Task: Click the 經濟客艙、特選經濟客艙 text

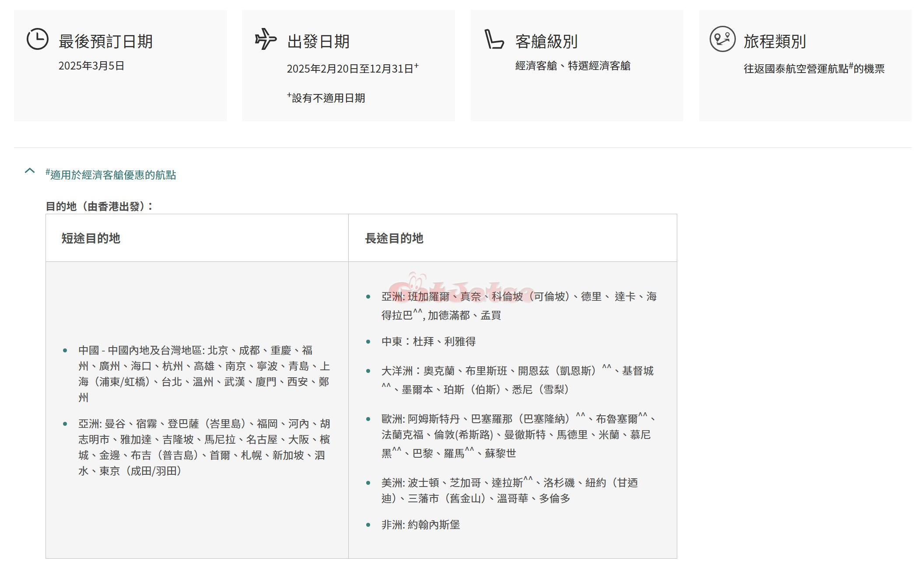Action: pyautogui.click(x=573, y=66)
